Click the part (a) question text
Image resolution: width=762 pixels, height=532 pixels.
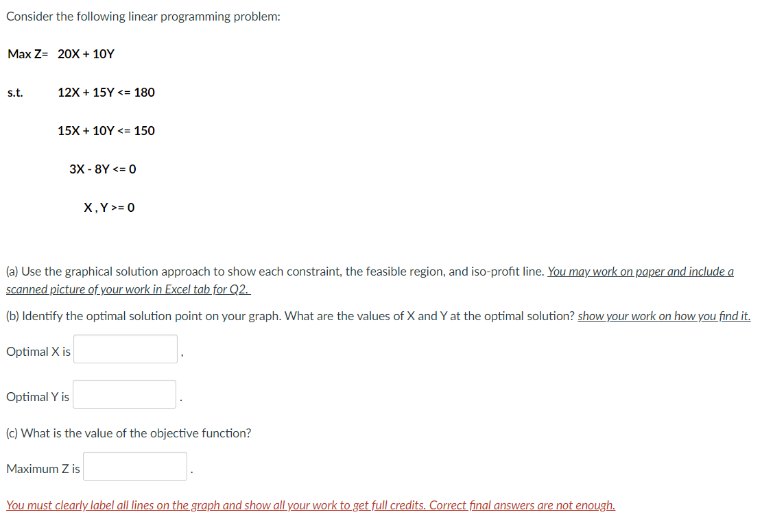point(274,271)
